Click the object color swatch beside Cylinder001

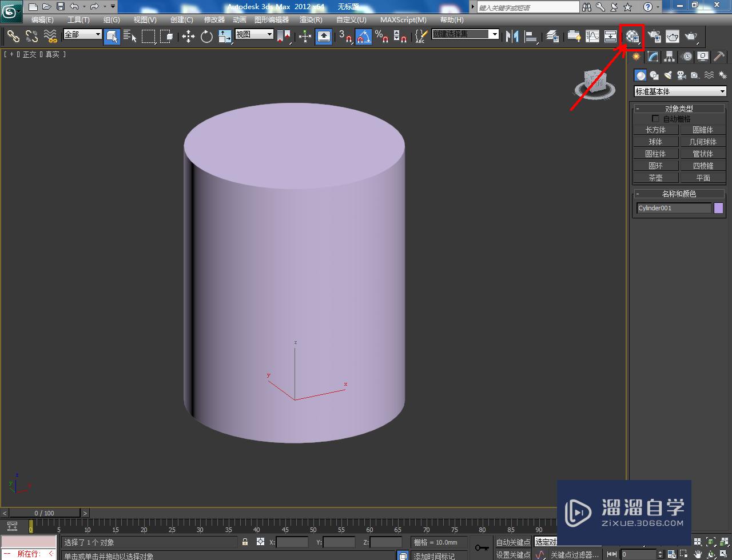718,208
